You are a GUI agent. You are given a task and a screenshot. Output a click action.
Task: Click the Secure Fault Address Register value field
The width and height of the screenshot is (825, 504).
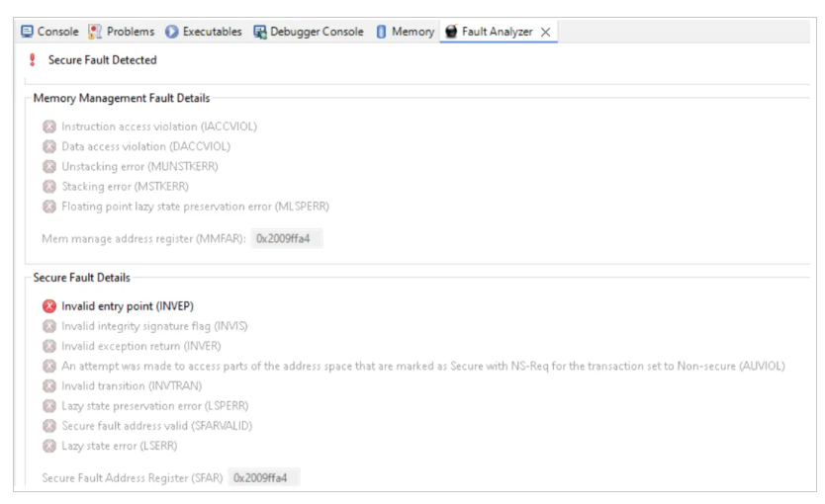coord(263,478)
